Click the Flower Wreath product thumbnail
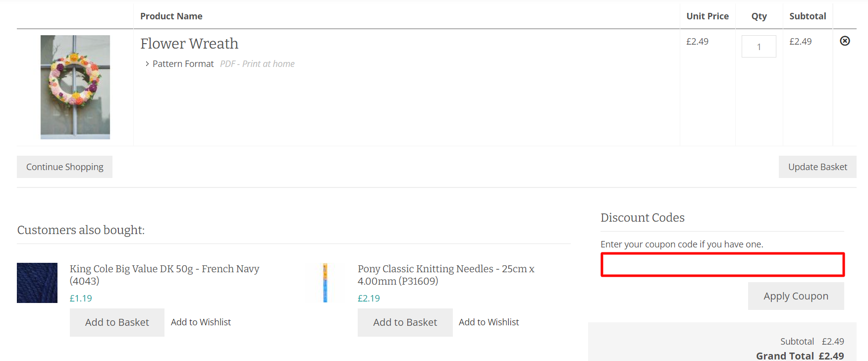The width and height of the screenshot is (868, 361). [75, 87]
